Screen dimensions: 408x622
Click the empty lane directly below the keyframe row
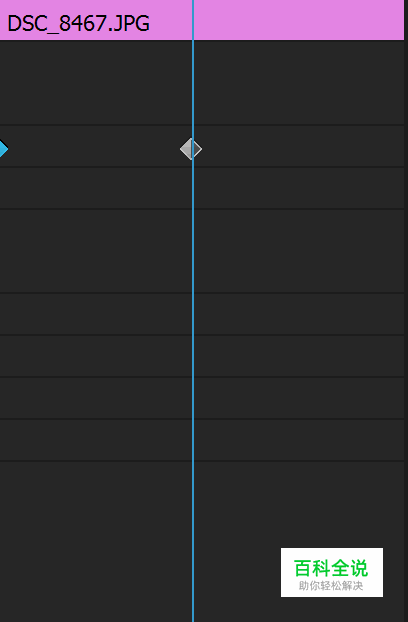coord(202,188)
